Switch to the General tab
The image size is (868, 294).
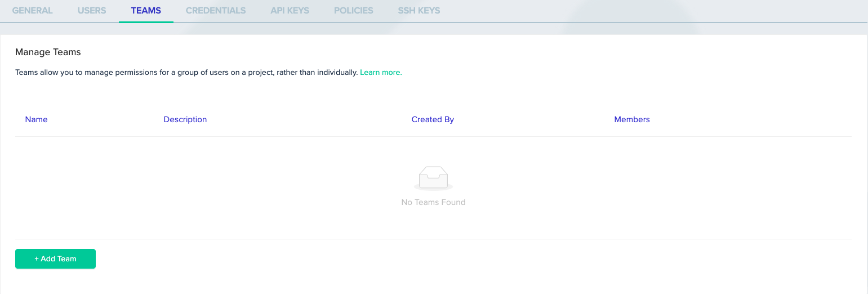point(32,11)
